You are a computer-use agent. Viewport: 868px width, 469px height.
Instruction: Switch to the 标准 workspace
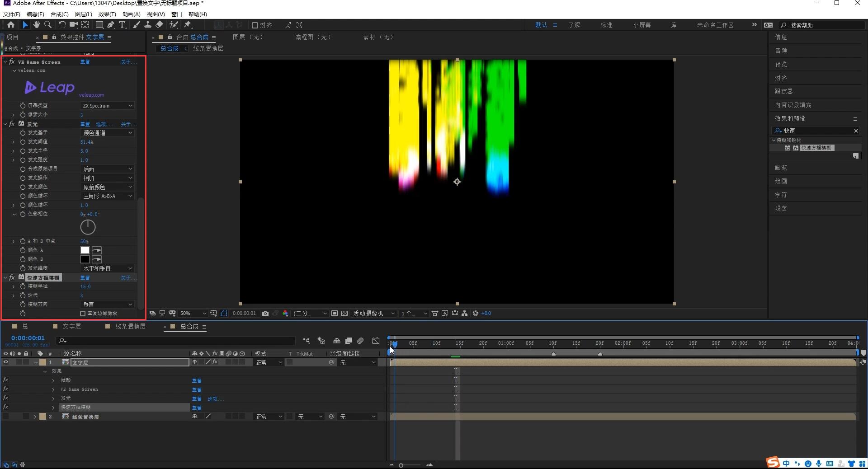point(606,25)
